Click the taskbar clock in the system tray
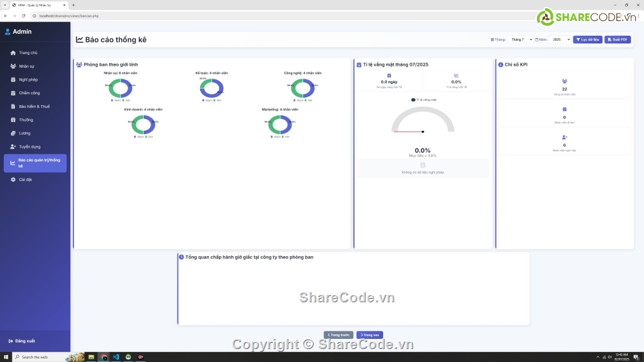 (622, 357)
